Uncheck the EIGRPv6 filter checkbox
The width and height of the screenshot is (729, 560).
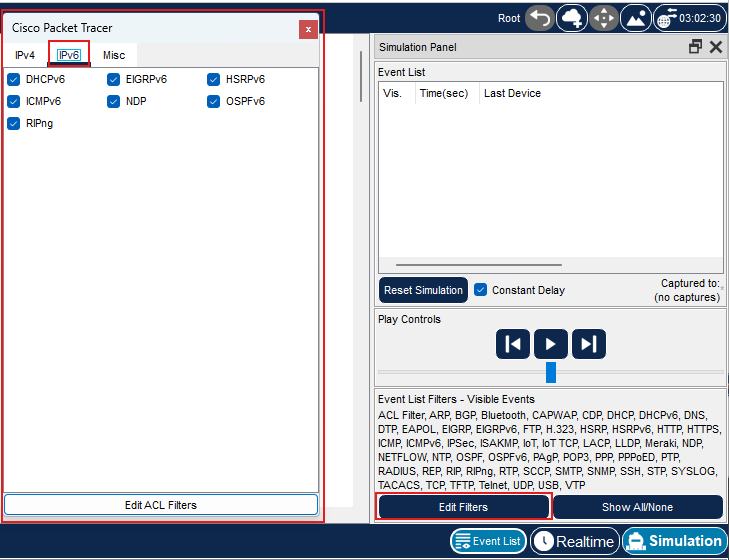[113, 80]
